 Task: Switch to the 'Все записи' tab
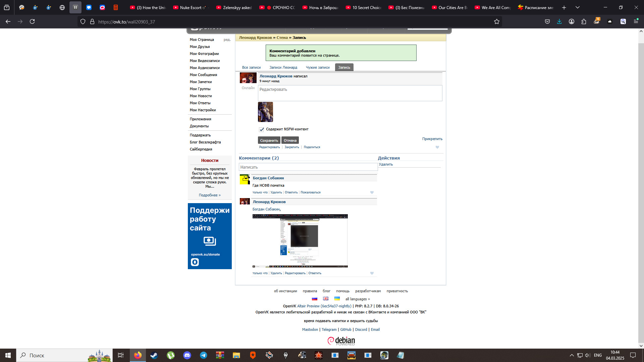click(x=251, y=67)
